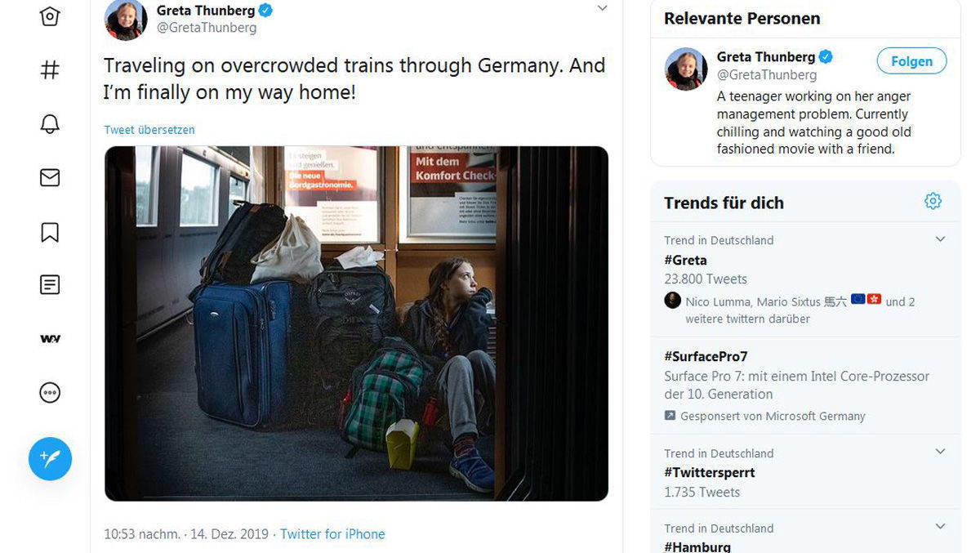This screenshot has height=553, width=980.
Task: Open the W&V profile icon in the sidebar
Action: click(x=50, y=339)
